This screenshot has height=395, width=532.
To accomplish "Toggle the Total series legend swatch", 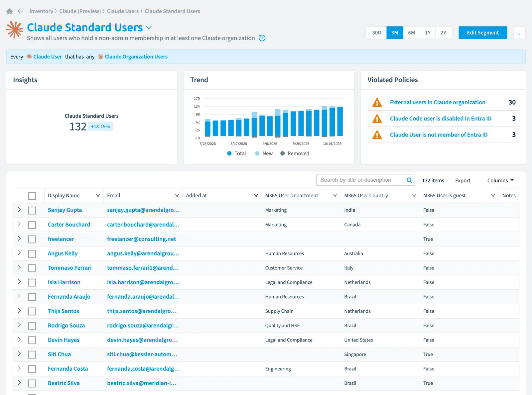I will (229, 153).
